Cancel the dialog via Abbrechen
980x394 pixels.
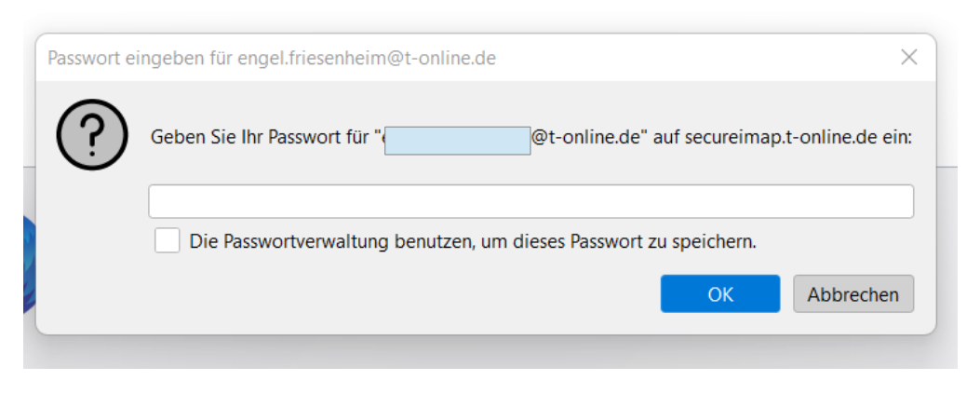[x=853, y=294]
